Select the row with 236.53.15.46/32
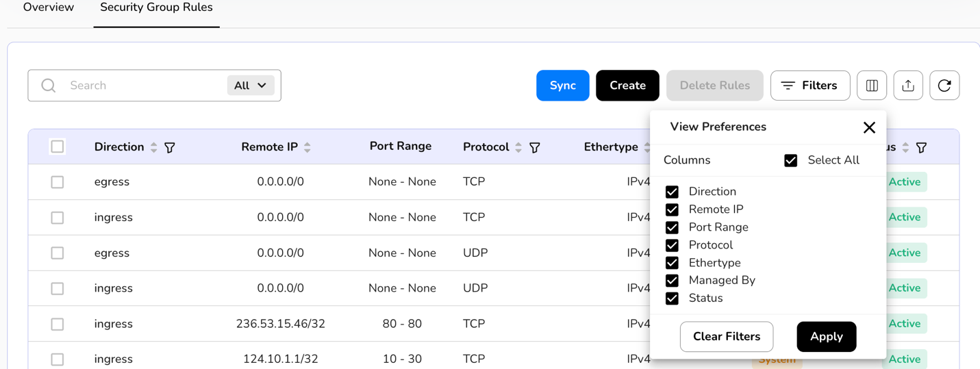This screenshot has width=980, height=369. pyautogui.click(x=58, y=324)
